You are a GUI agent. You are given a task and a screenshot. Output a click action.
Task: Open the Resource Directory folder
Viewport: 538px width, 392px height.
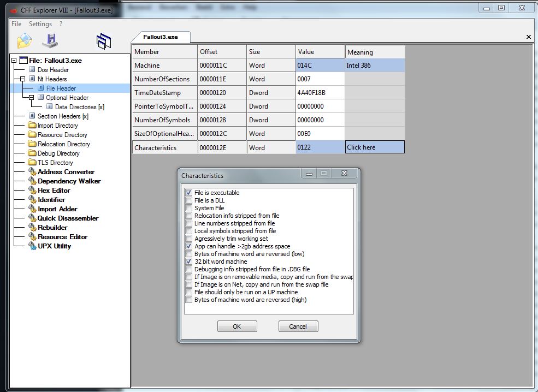click(62, 134)
